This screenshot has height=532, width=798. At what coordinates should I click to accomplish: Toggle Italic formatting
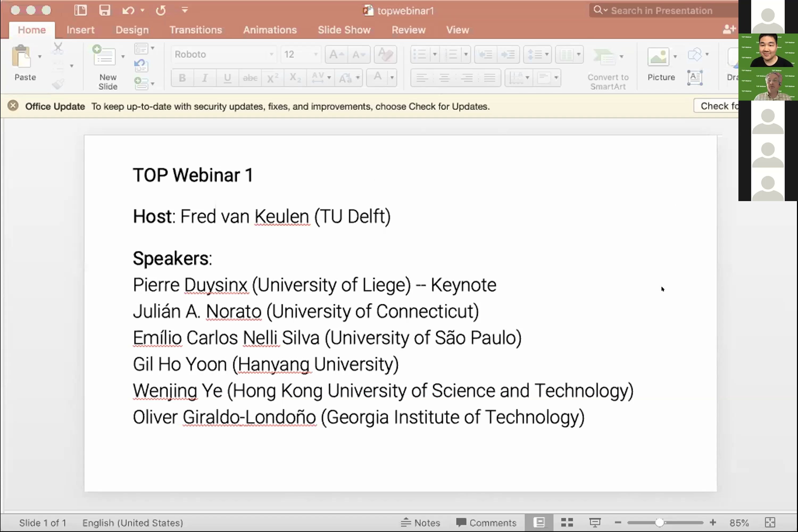205,78
